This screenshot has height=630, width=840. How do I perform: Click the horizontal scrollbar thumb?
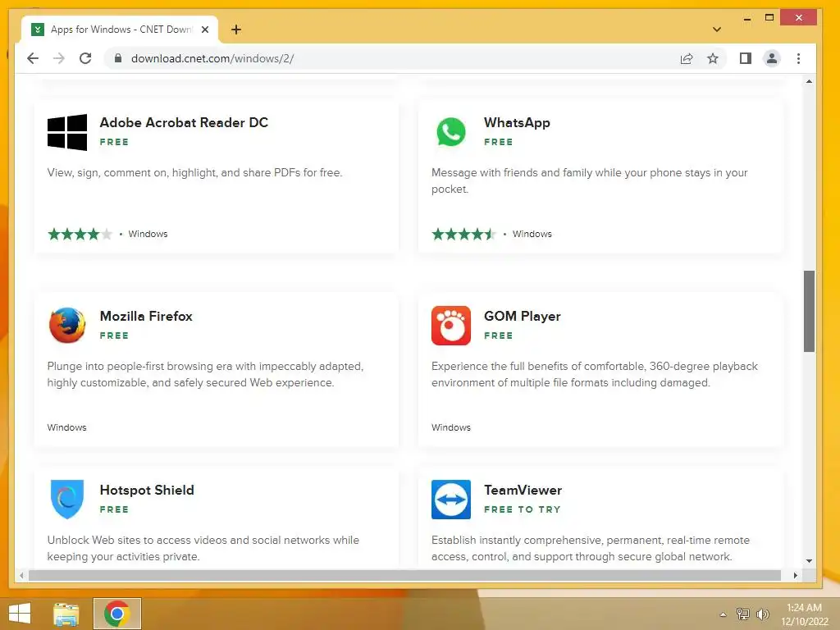point(404,575)
